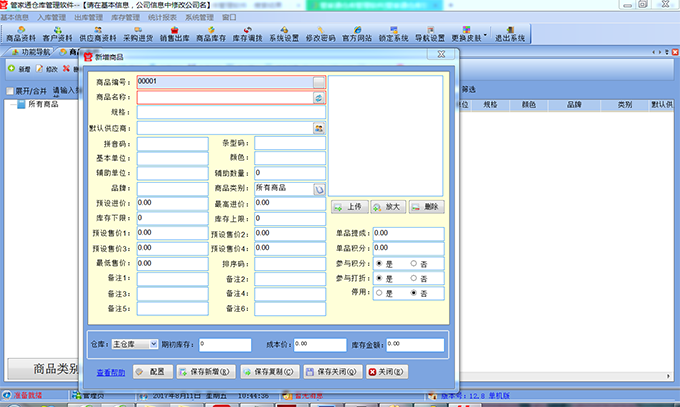680x407 pixels.
Task: Click the 商品类别 panel header on the left
Action: click(x=43, y=369)
